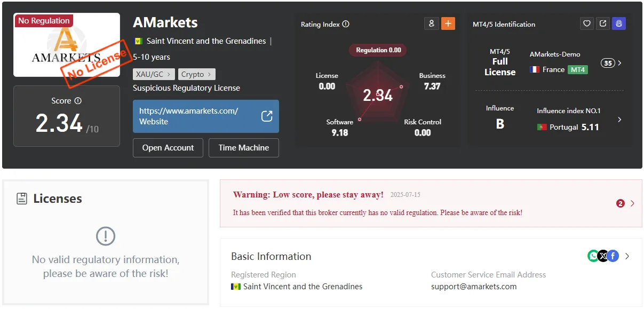Click the green MT4 badge

(x=577, y=69)
